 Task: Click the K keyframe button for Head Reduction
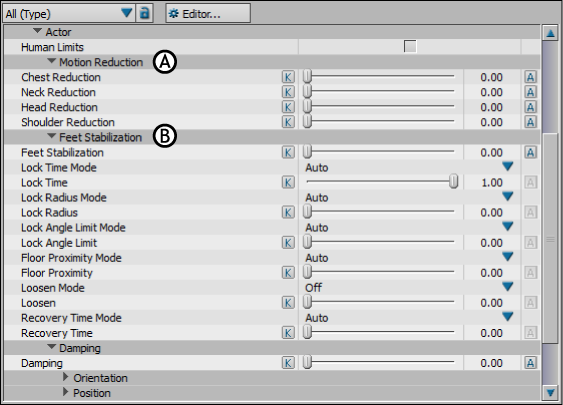tap(288, 107)
